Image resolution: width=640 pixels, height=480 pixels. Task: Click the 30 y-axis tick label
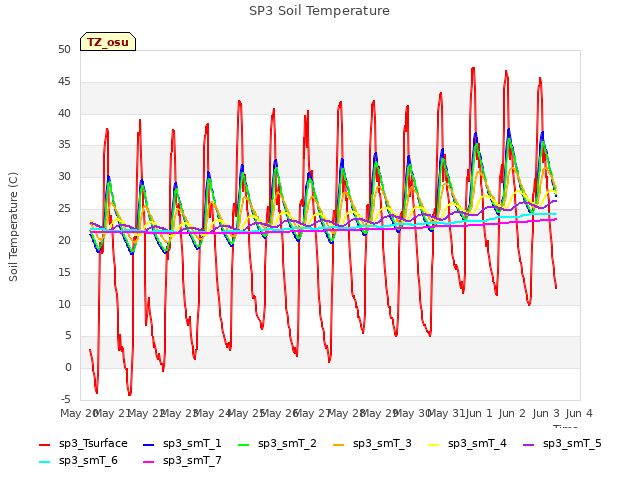(x=64, y=177)
